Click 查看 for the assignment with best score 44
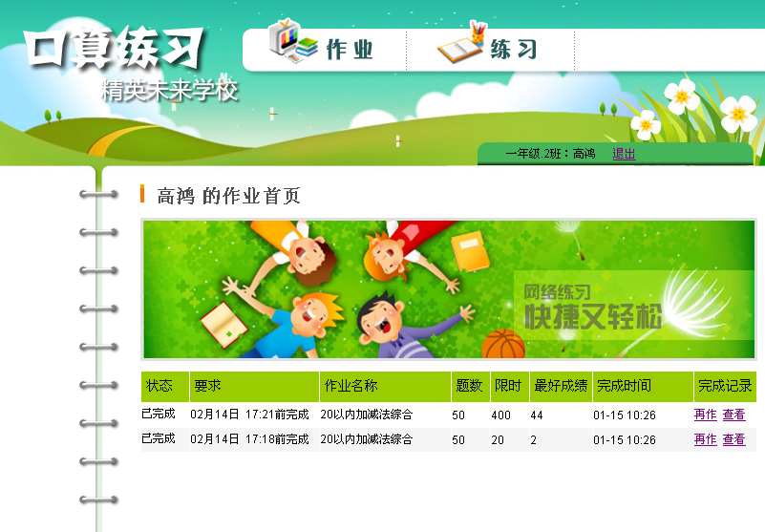The width and height of the screenshot is (765, 532). [x=733, y=415]
